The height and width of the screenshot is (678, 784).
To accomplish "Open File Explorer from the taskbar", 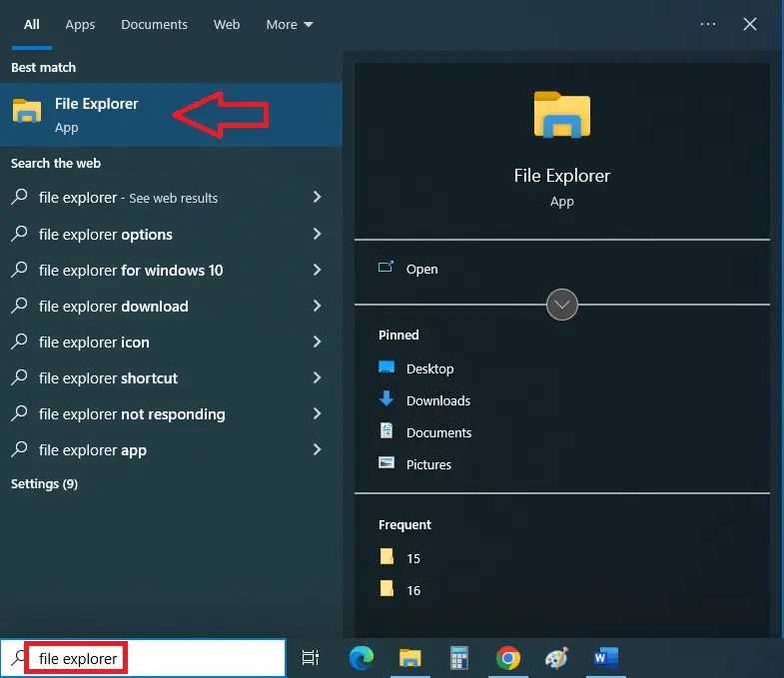I will tap(410, 657).
